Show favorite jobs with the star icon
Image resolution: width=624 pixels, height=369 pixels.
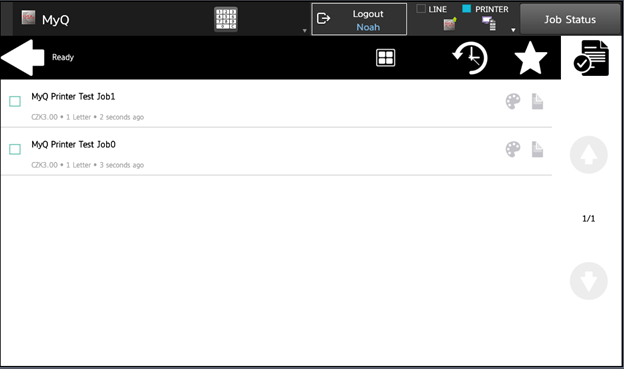(530, 58)
